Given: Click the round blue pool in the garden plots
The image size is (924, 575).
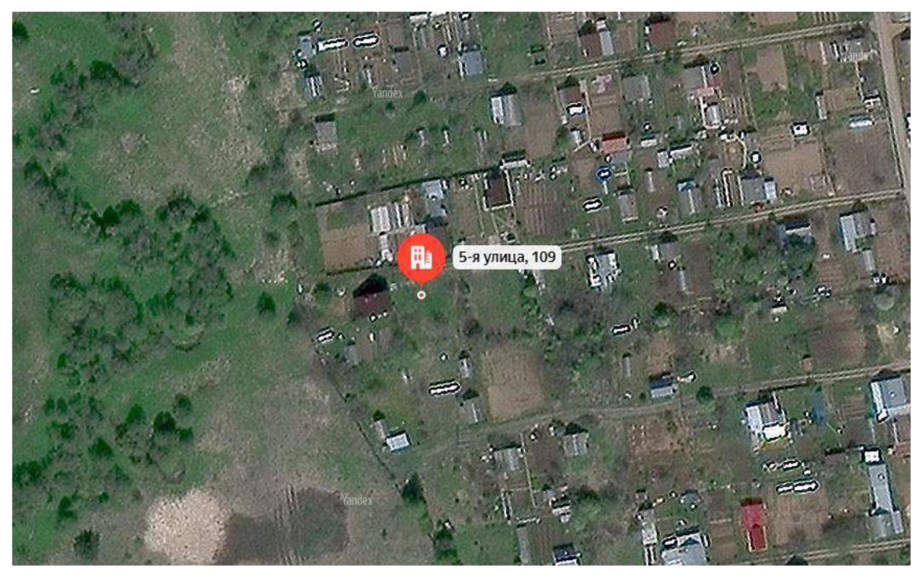Looking at the screenshot, I should click(x=603, y=173).
